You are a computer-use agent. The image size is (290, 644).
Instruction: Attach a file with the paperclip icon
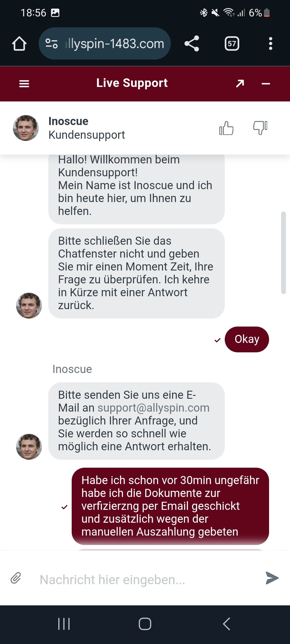[x=16, y=578]
